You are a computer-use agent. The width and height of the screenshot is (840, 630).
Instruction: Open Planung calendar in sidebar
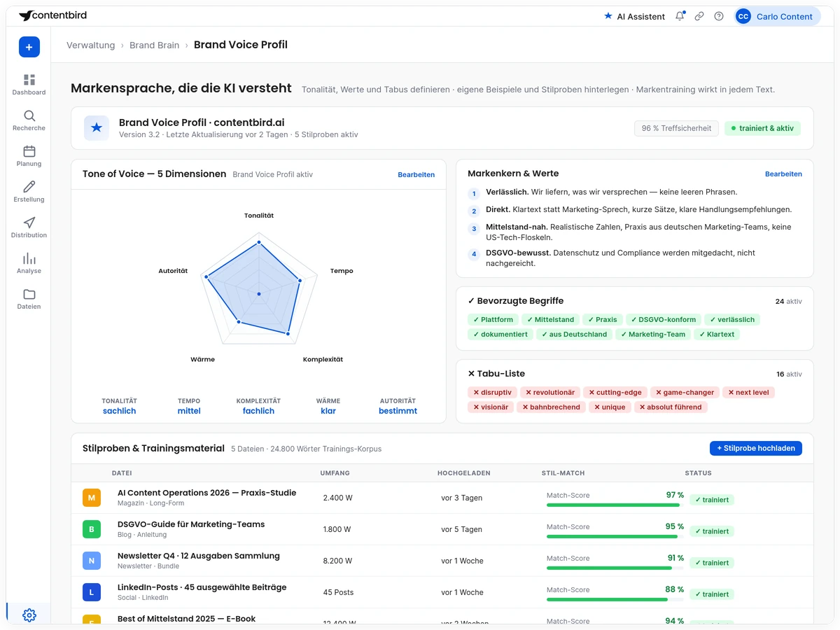pos(29,156)
